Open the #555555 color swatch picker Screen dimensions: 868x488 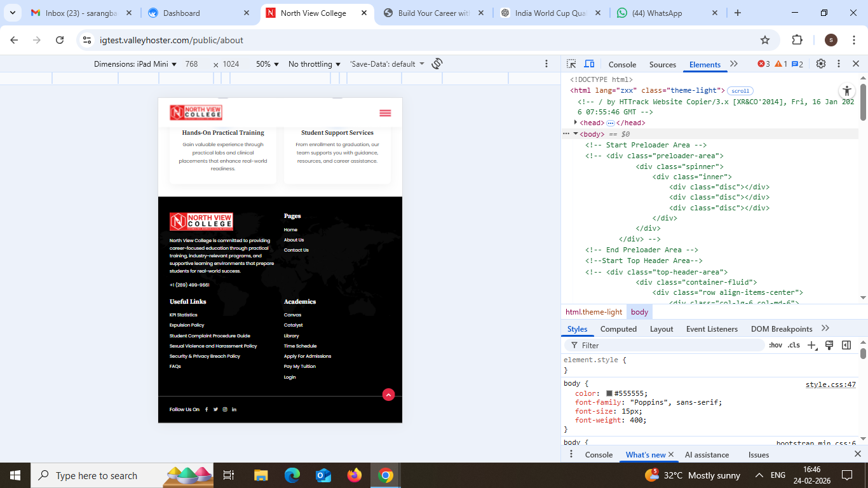[609, 394]
